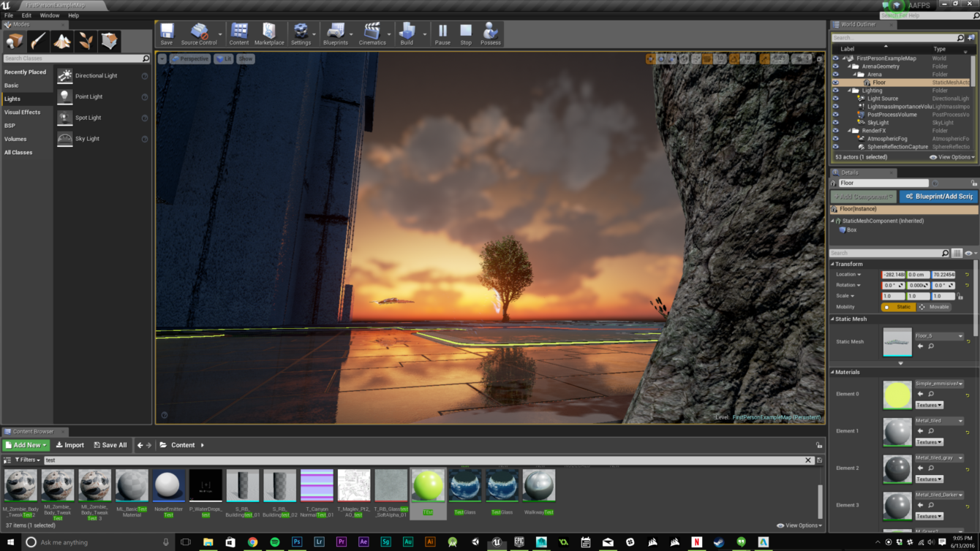Open the Window menu
Screen dimensions: 980x551
[x=50, y=15]
